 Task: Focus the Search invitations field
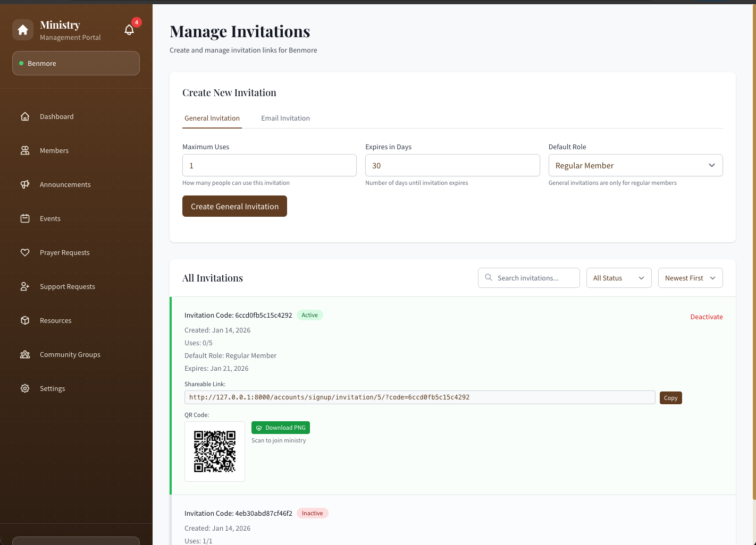[528, 278]
